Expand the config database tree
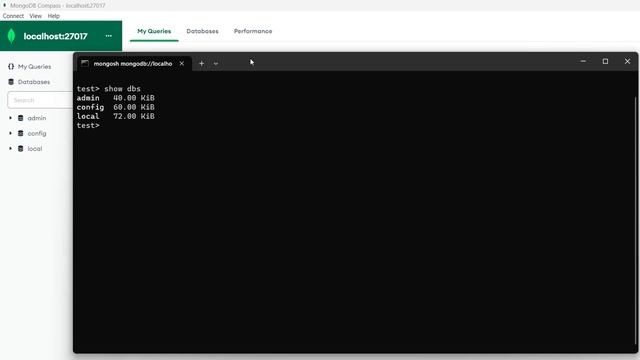The image size is (640, 360). [10, 133]
